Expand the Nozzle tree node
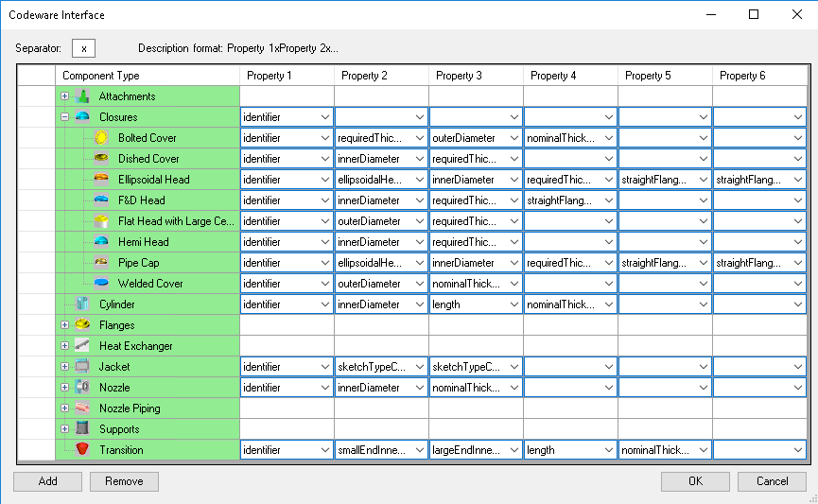The image size is (818, 504). click(64, 388)
